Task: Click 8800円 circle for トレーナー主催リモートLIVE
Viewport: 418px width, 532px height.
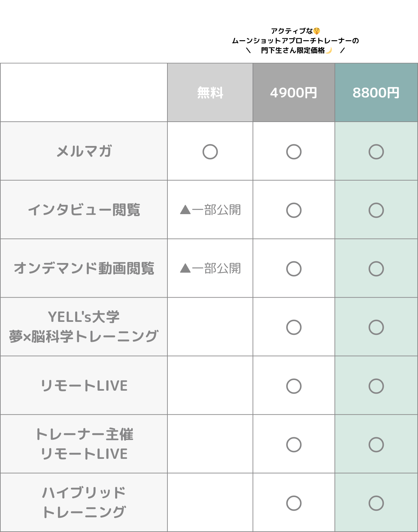Action: [376, 445]
